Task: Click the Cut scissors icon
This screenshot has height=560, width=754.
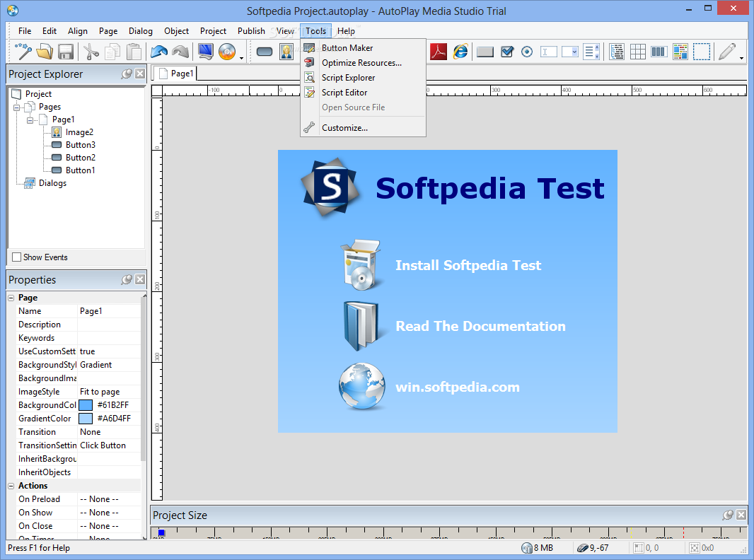Action: [91, 52]
